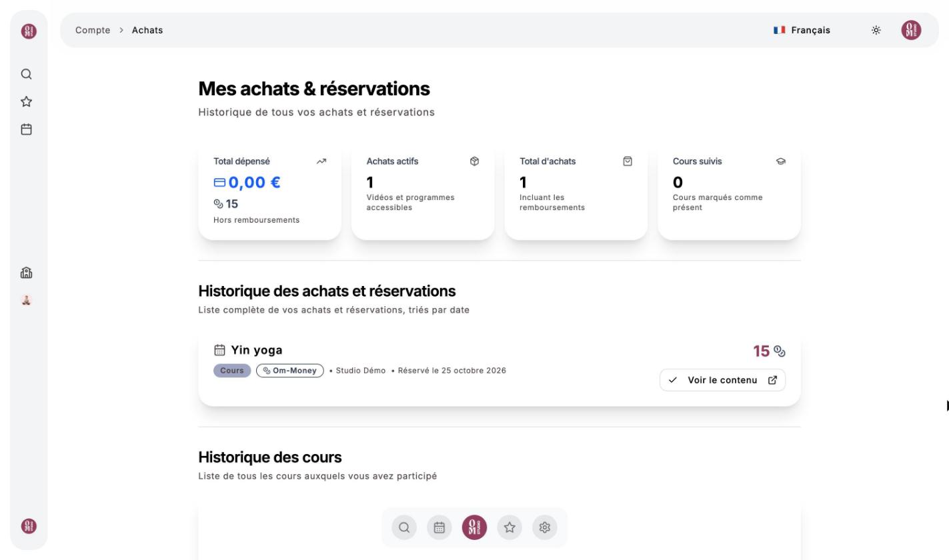949x560 pixels.
Task: Click the OM logo in bottom dock
Action: 474,527
